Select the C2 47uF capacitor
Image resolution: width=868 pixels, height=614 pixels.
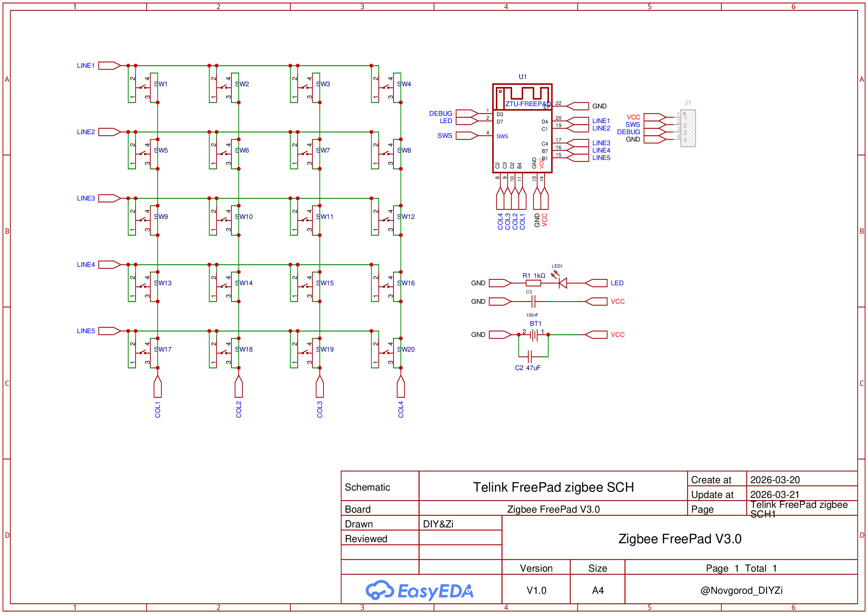[x=530, y=356]
